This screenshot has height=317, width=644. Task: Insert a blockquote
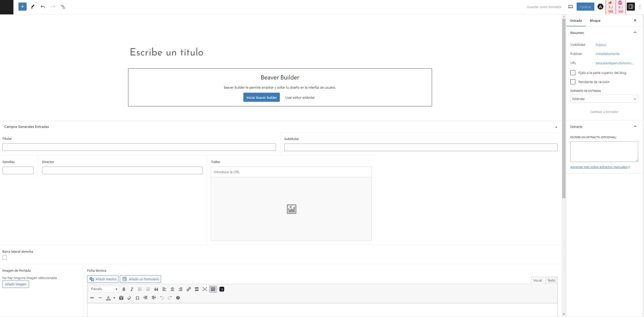click(156, 289)
